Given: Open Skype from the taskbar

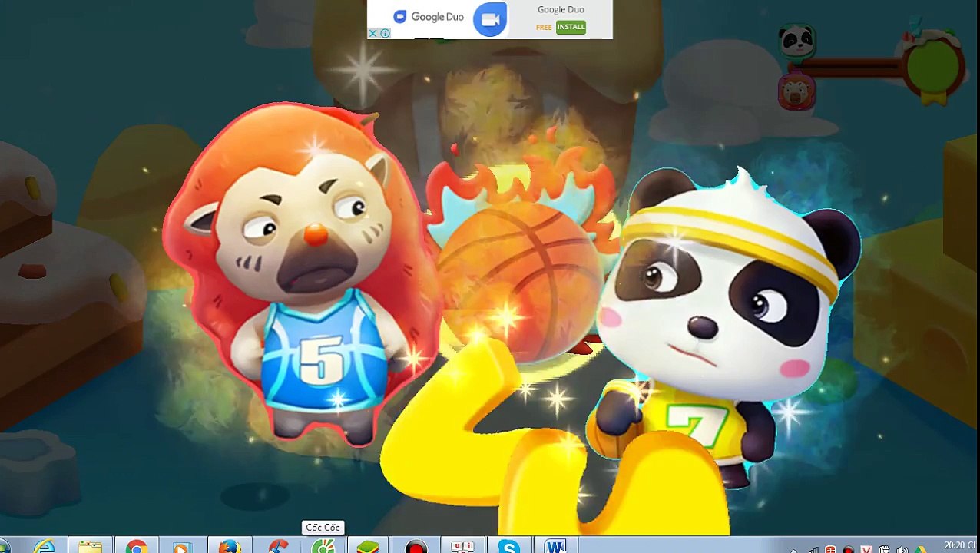Looking at the screenshot, I should (x=508, y=547).
